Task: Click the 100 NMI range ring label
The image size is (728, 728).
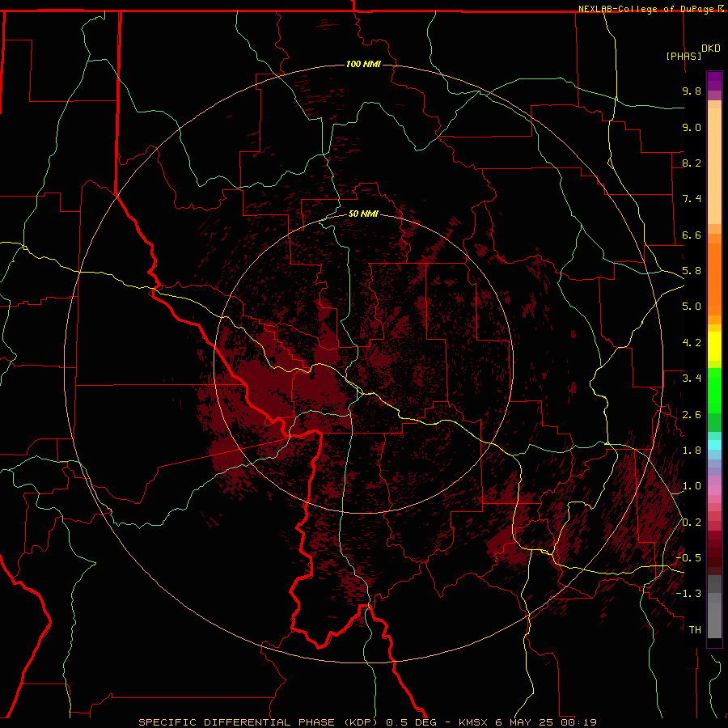Action: pos(363,64)
